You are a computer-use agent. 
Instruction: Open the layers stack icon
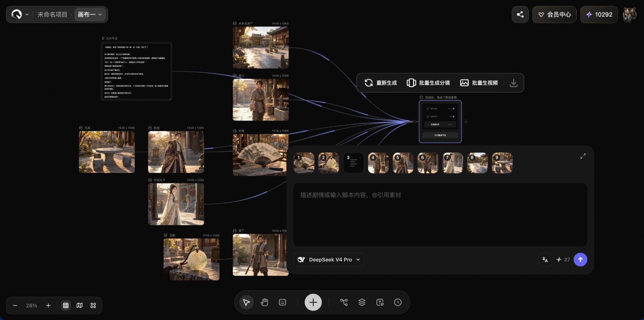click(x=362, y=302)
